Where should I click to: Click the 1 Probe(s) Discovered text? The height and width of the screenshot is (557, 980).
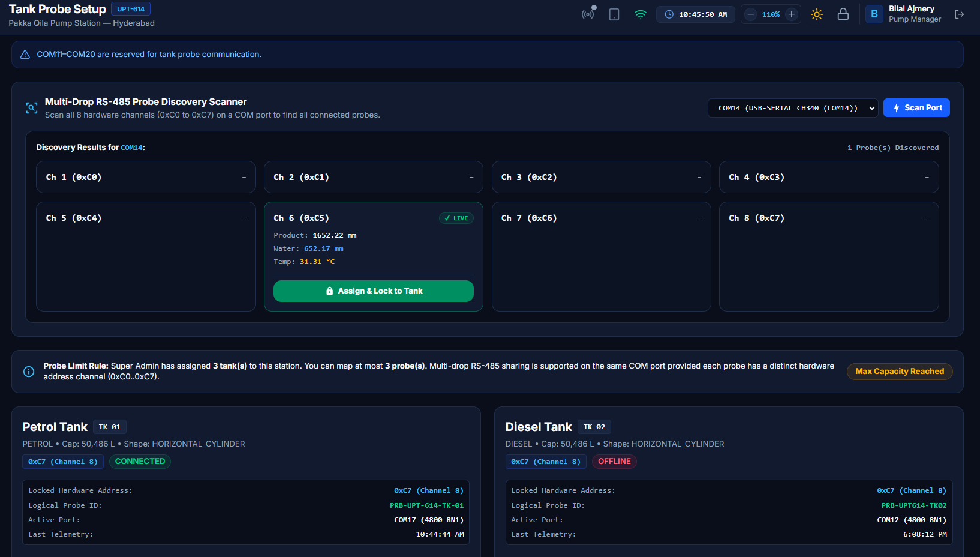click(893, 148)
